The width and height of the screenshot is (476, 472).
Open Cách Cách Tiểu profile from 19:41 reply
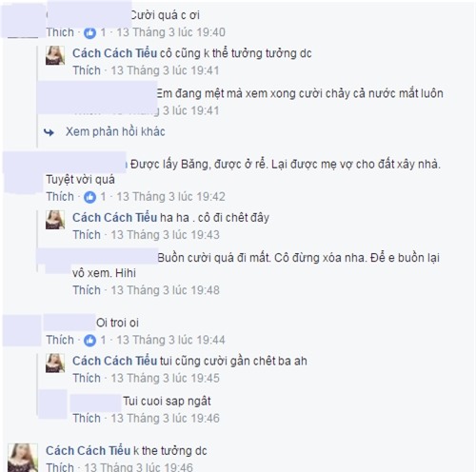[x=114, y=53]
